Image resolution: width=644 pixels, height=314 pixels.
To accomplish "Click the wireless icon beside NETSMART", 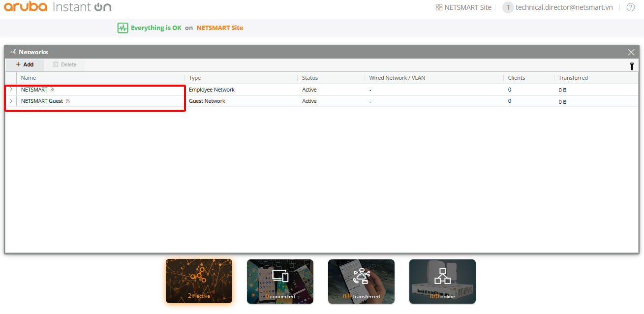I will 53,90.
